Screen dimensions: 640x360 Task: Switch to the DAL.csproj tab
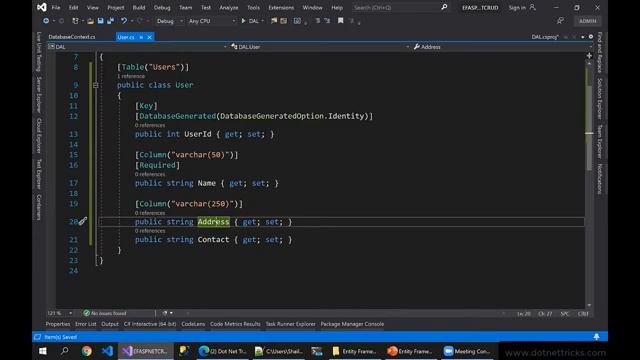coord(544,37)
